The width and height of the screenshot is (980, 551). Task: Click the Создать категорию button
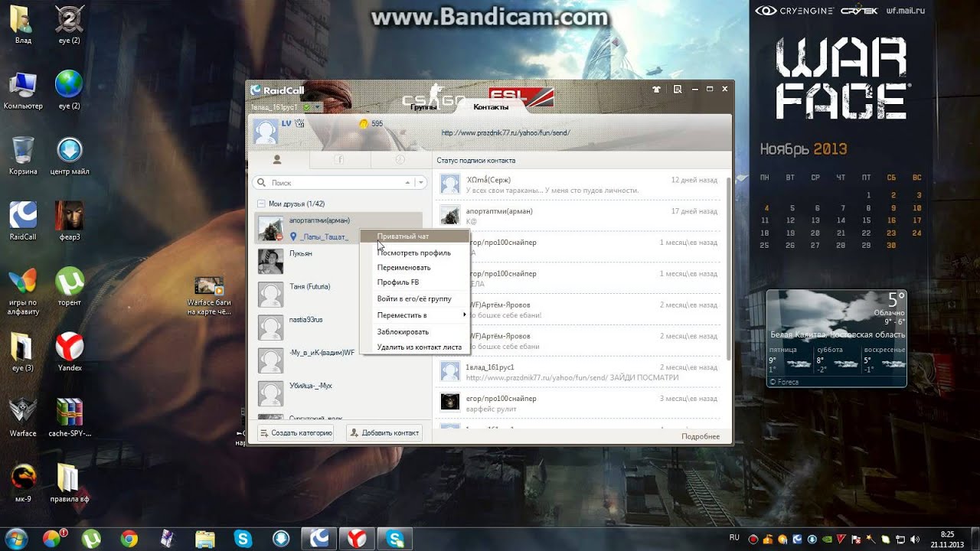tap(296, 433)
